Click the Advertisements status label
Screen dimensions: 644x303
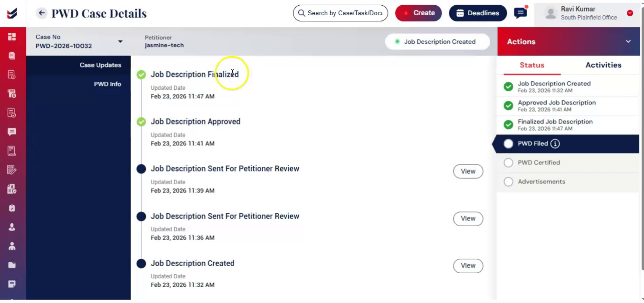coord(541,182)
